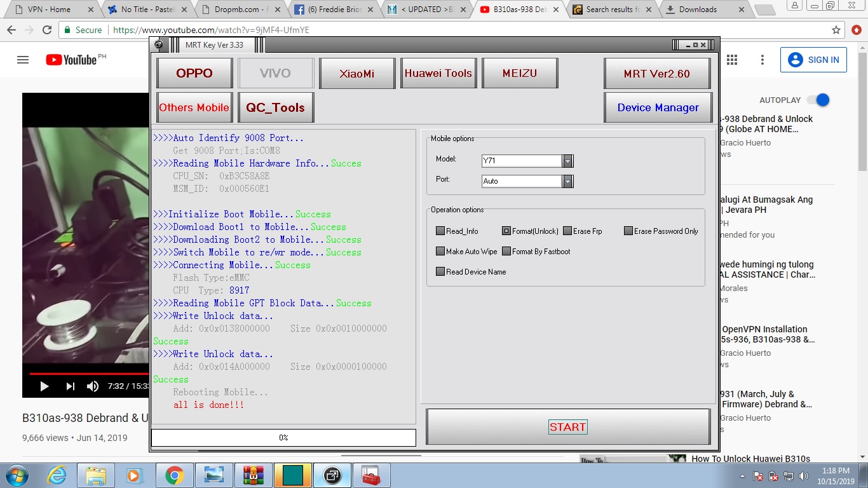Image resolution: width=868 pixels, height=488 pixels.
Task: Open the YouTube apps grid
Action: click(x=732, y=60)
